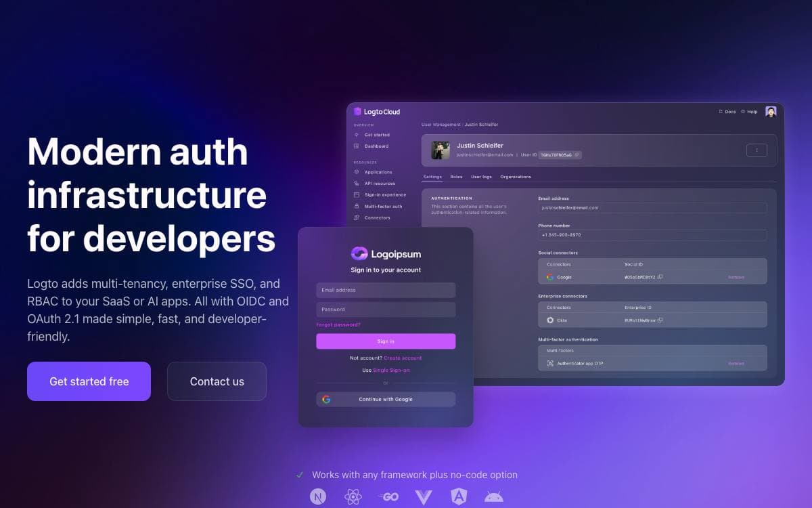Click the Android icon

[x=494, y=496]
